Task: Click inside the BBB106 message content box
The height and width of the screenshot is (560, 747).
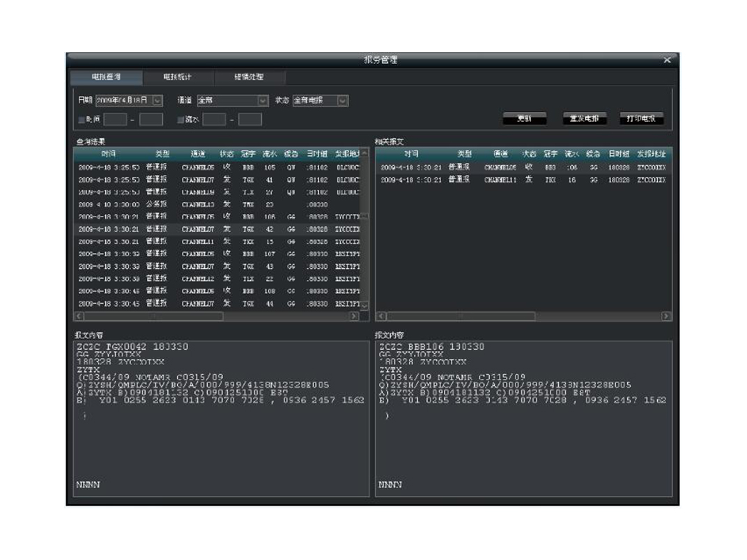Action: [523, 419]
